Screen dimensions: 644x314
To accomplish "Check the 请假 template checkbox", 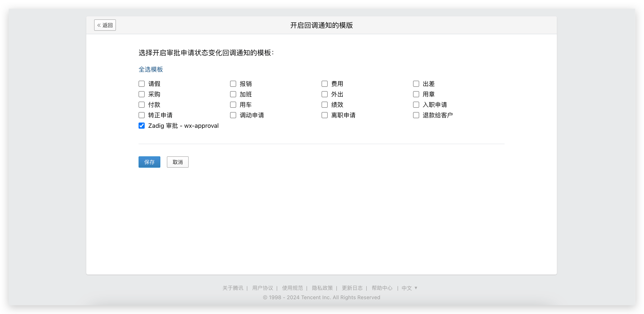I will (141, 84).
